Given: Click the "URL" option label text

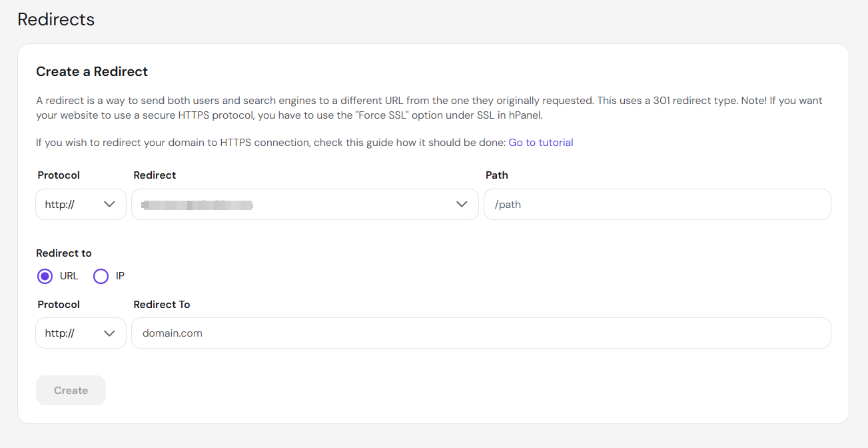Looking at the screenshot, I should tap(69, 276).
